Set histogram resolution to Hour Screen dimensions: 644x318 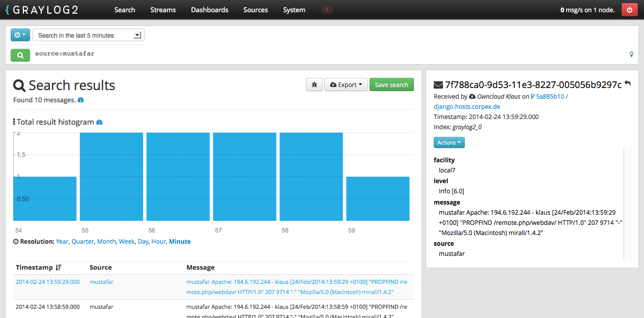tap(158, 242)
